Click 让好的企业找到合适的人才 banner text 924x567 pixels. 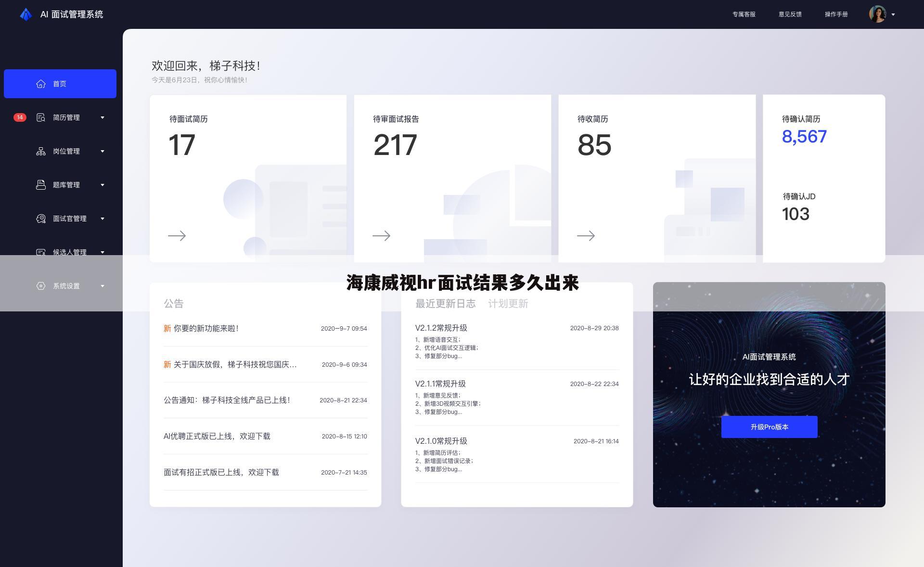pos(769,379)
